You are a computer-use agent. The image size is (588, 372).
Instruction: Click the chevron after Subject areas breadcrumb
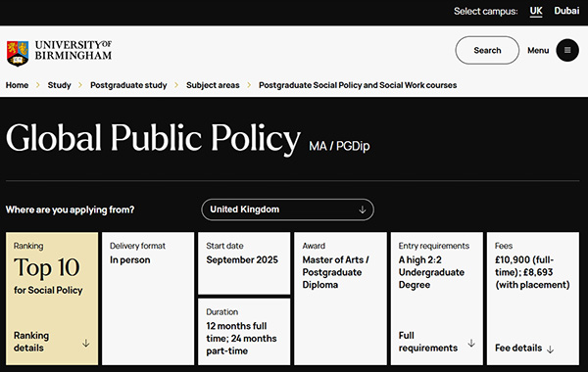pos(249,85)
